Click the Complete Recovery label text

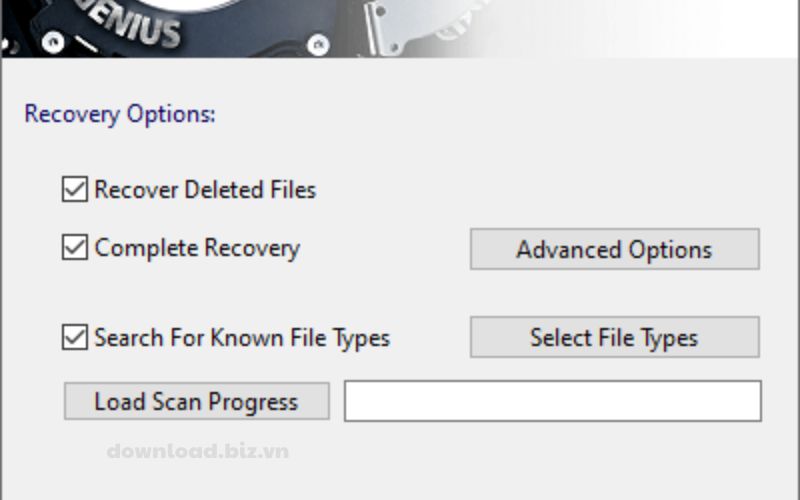197,247
